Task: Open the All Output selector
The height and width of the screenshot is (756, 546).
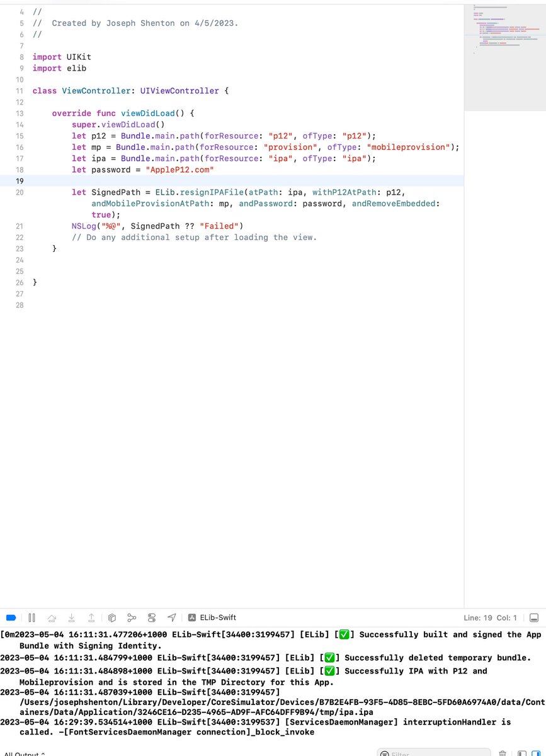Action: [x=24, y=753]
